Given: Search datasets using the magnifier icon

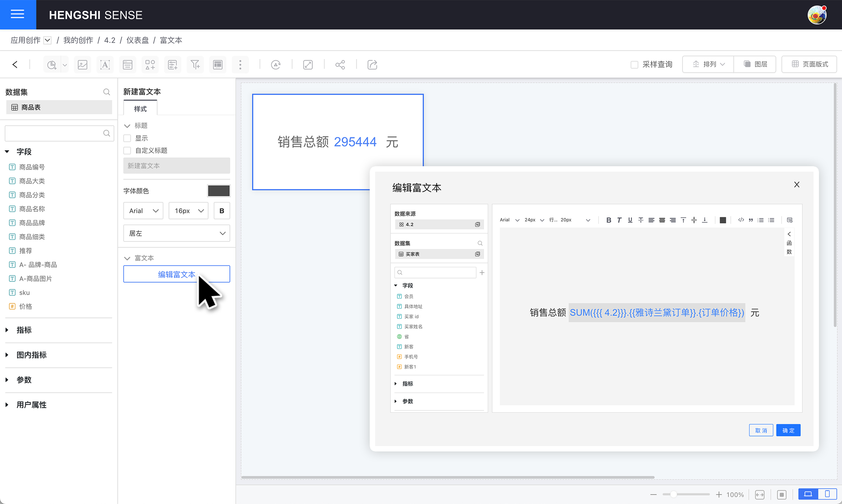Looking at the screenshot, I should 107,92.
